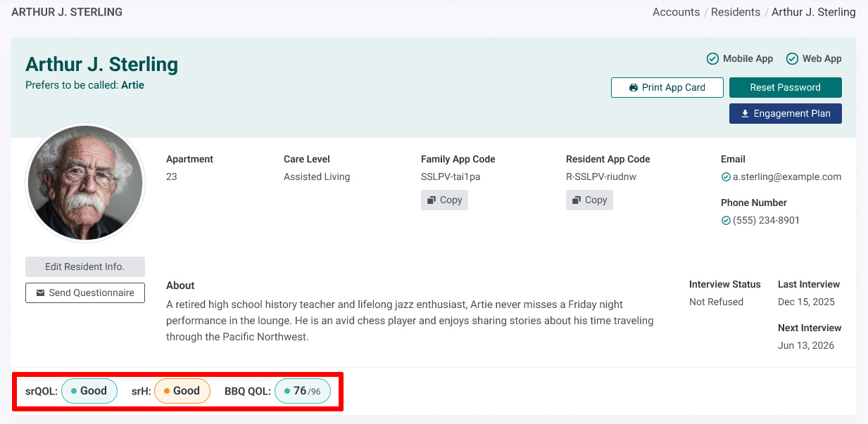Click the srH Good badge

coord(182,391)
